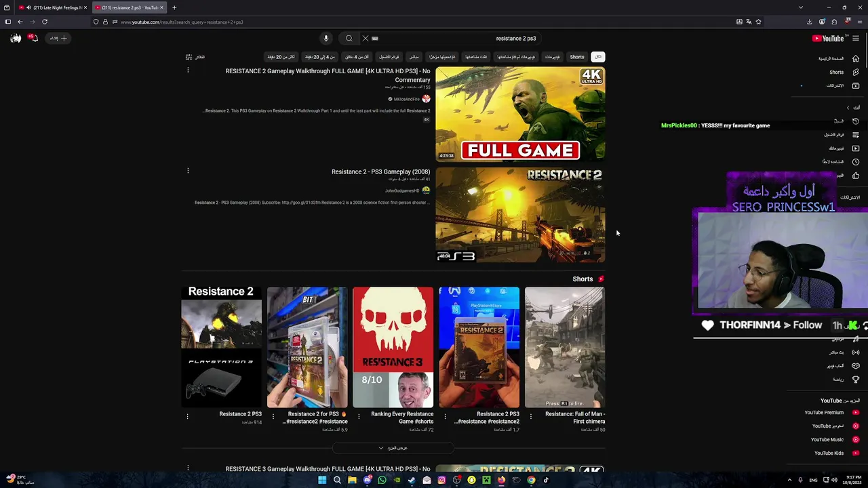Open 'Resistance 2 for PS3' short thumbnail

pyautogui.click(x=307, y=347)
